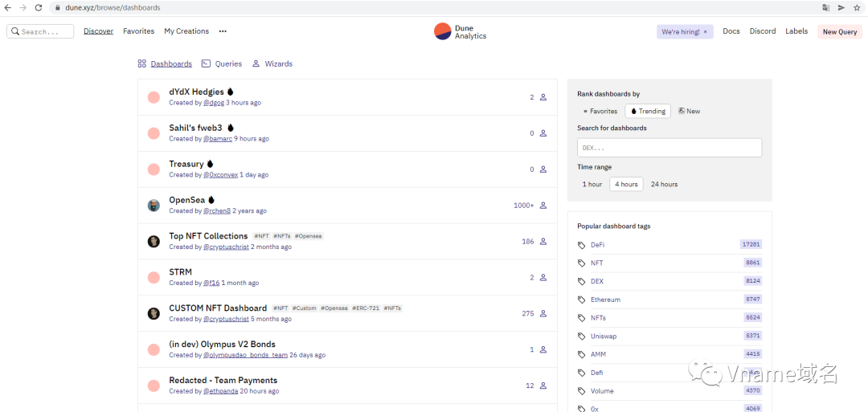Image resolution: width=868 pixels, height=412 pixels.
Task: Rank dashboards by Favorites
Action: coord(600,111)
